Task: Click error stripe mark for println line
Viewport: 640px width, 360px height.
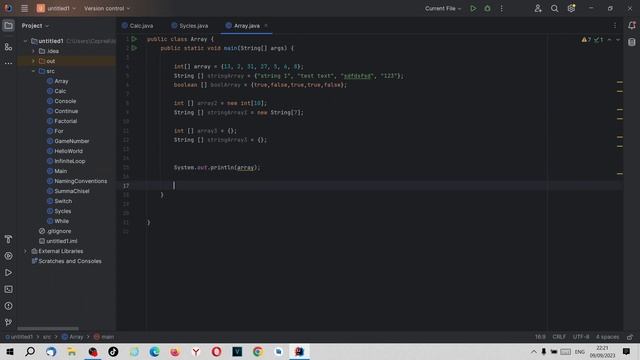Action: (x=620, y=174)
